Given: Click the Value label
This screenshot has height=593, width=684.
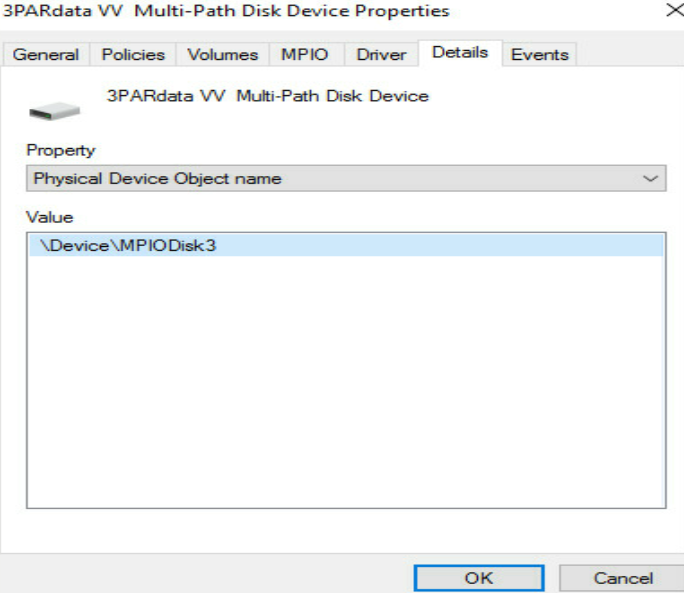Looking at the screenshot, I should pos(50,217).
